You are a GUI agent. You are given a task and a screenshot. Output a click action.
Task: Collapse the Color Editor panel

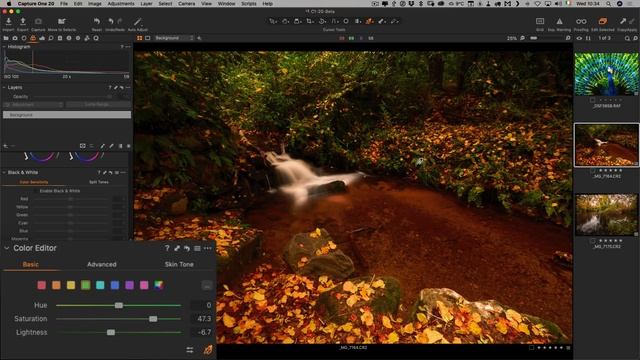(7, 248)
